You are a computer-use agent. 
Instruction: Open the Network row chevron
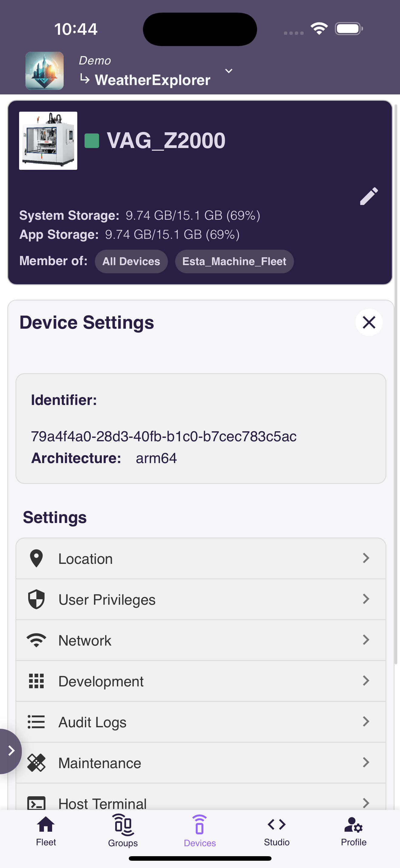(x=366, y=639)
